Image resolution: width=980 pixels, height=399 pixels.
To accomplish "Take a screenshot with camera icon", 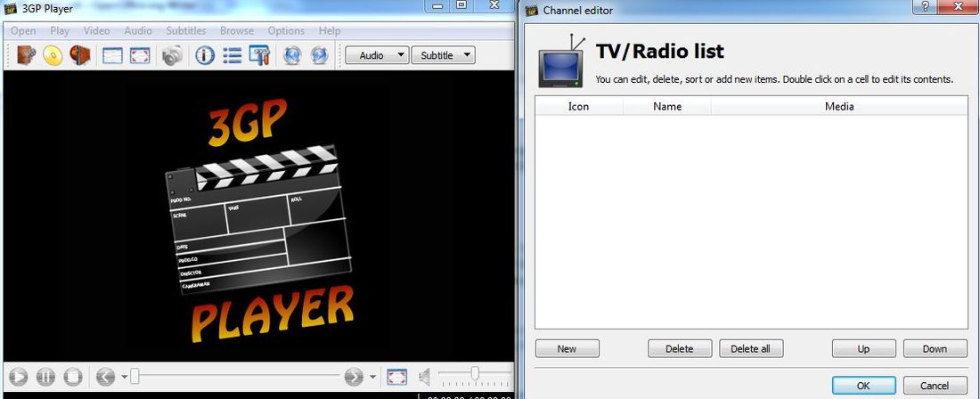I will (172, 55).
